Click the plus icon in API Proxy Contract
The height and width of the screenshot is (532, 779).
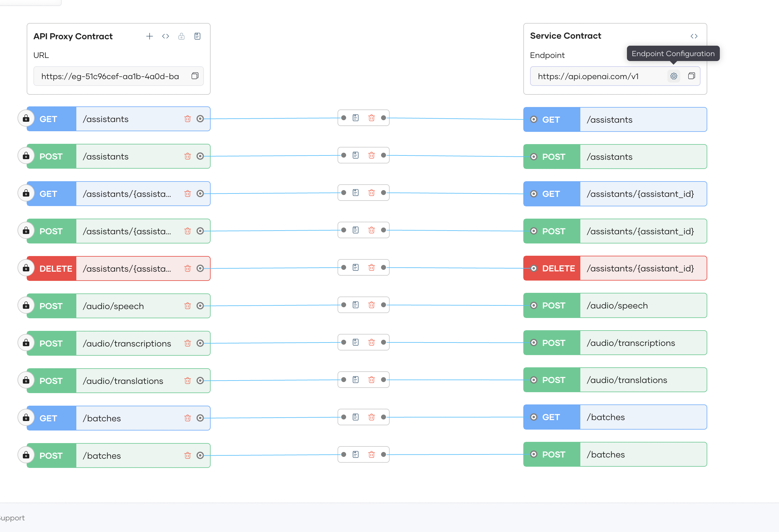[x=150, y=36]
